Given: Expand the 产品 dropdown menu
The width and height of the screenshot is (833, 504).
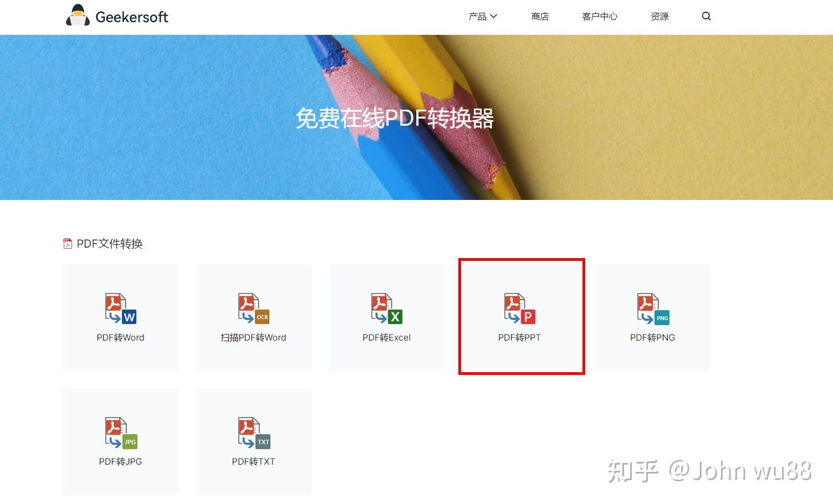Looking at the screenshot, I should [x=477, y=16].
